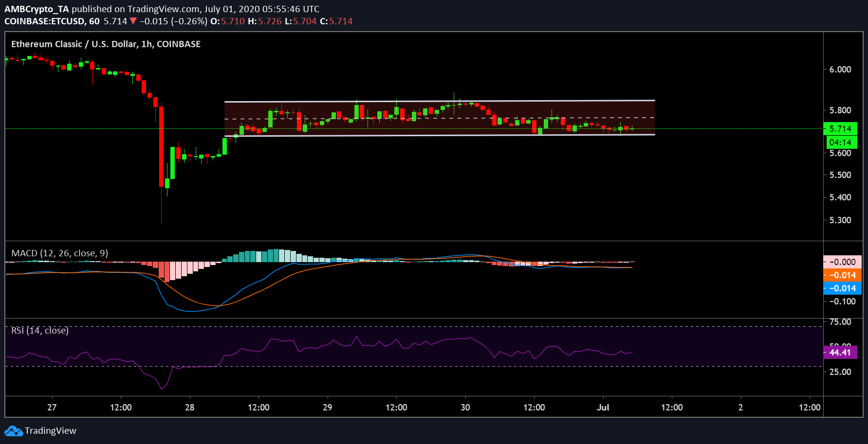Click the RSI (14, close) indicator label

pyautogui.click(x=40, y=331)
